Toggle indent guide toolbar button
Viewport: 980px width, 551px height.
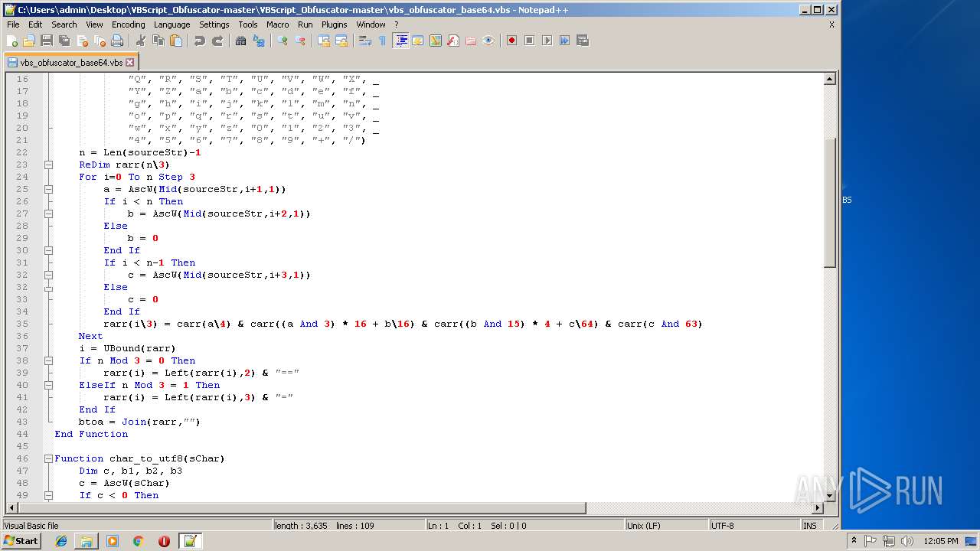(400, 41)
